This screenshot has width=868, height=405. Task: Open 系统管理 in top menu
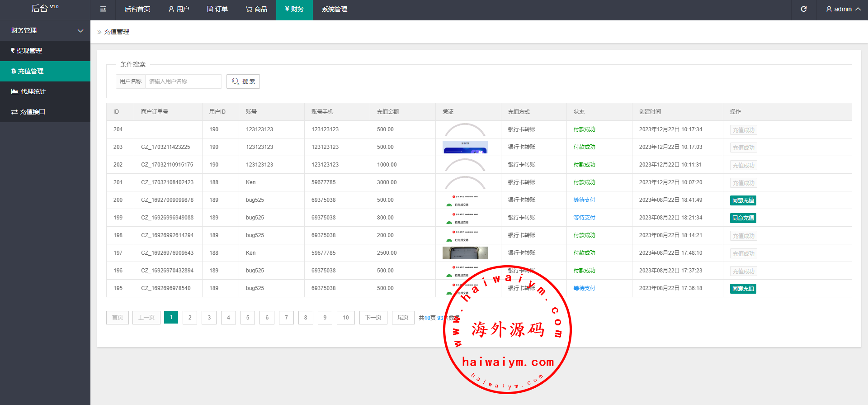(335, 9)
